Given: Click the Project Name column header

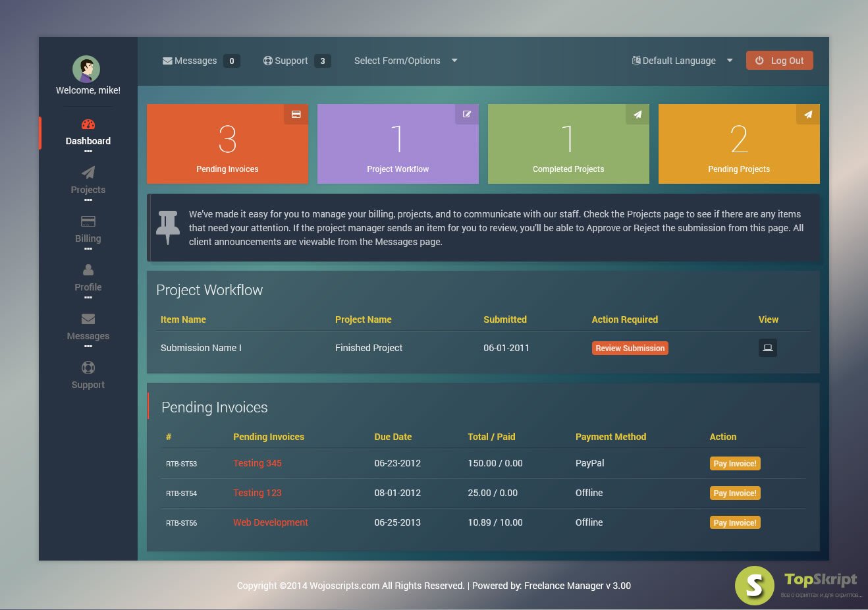Looking at the screenshot, I should click(x=364, y=319).
